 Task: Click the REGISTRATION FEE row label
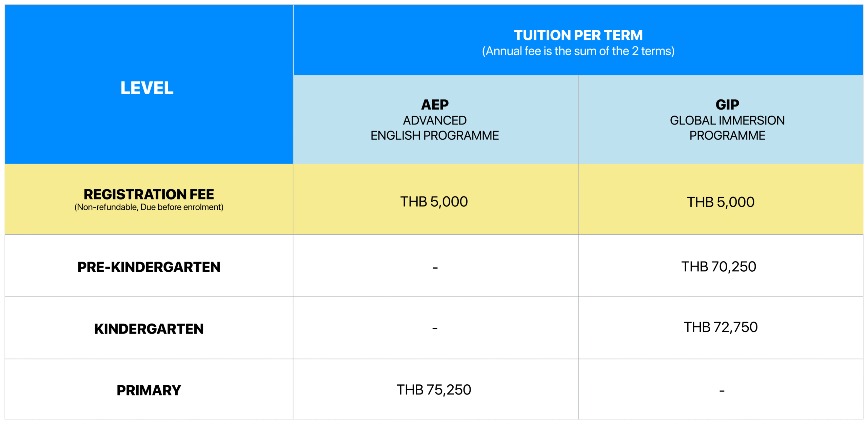pos(149,194)
